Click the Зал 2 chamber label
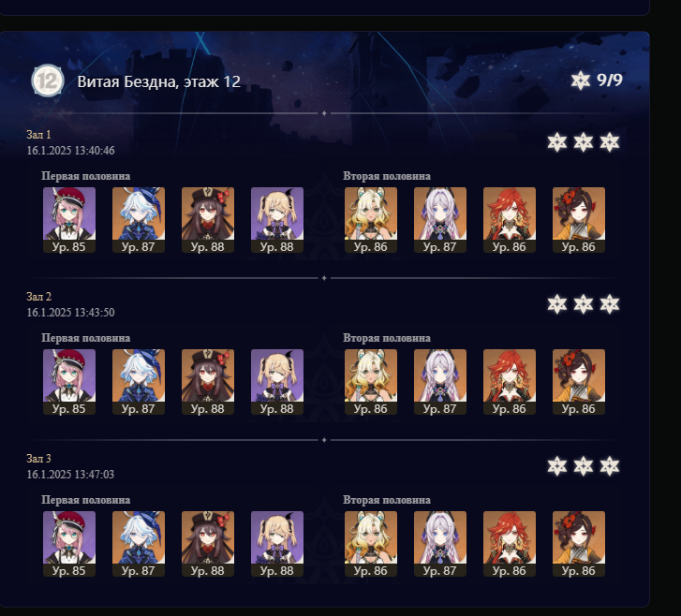The image size is (681, 616). [38, 297]
